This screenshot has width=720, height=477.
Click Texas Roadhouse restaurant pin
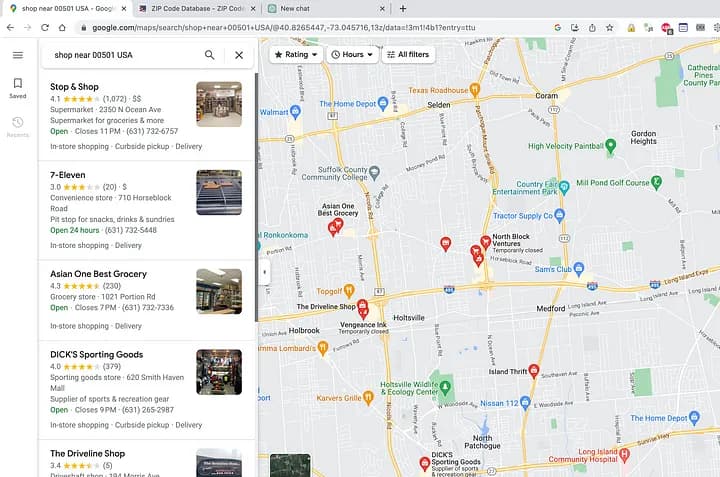(x=475, y=89)
